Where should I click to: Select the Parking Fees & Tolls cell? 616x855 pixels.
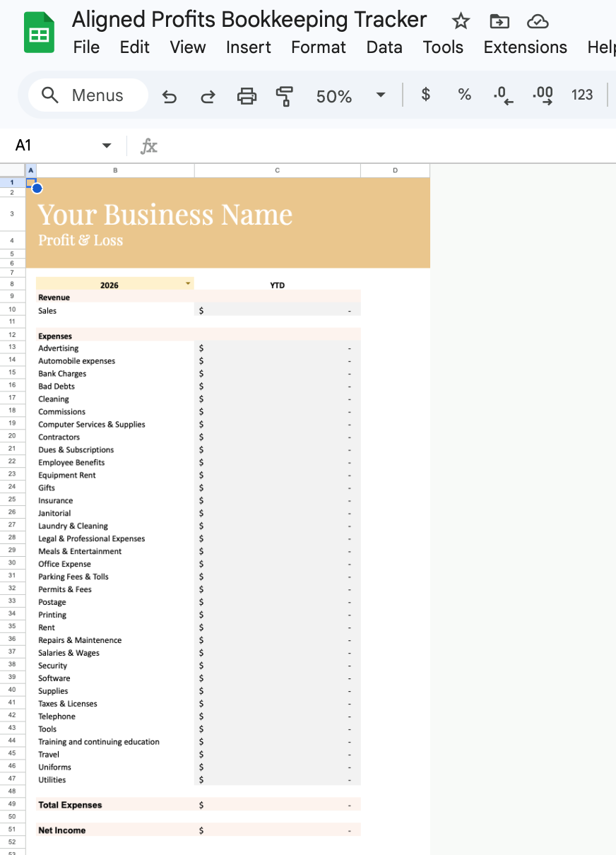[115, 577]
